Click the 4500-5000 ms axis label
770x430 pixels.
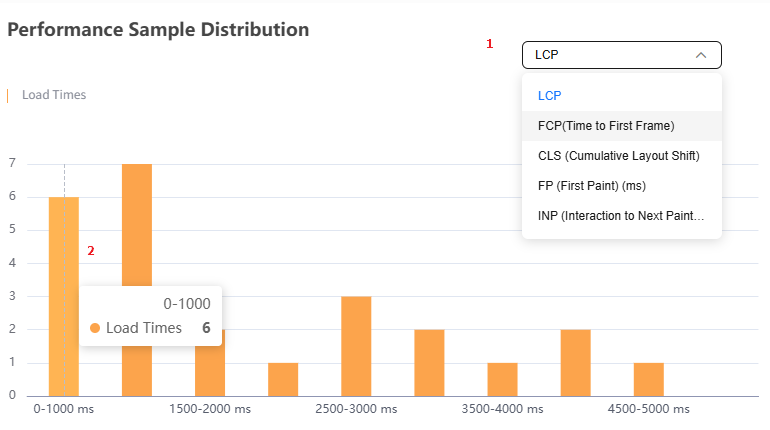pyautogui.click(x=648, y=409)
